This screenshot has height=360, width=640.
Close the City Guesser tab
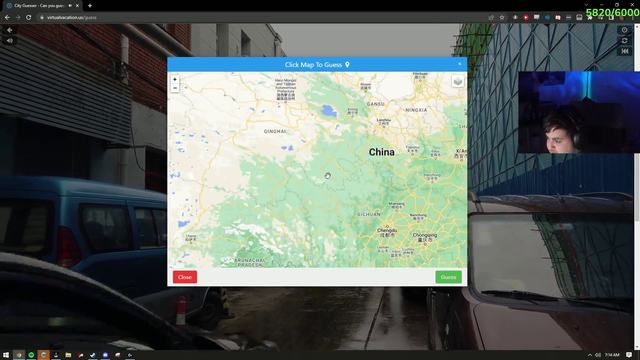[x=77, y=6]
